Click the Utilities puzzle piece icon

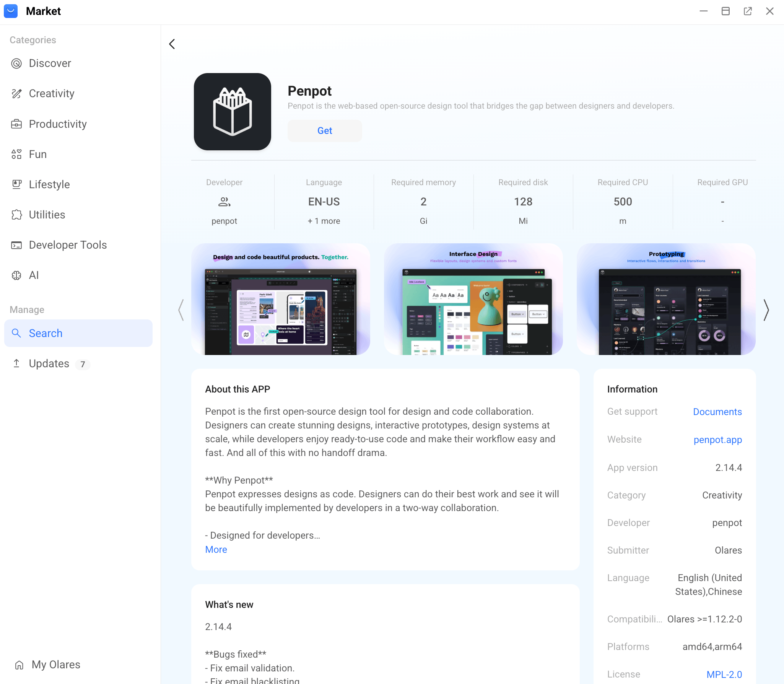click(16, 215)
